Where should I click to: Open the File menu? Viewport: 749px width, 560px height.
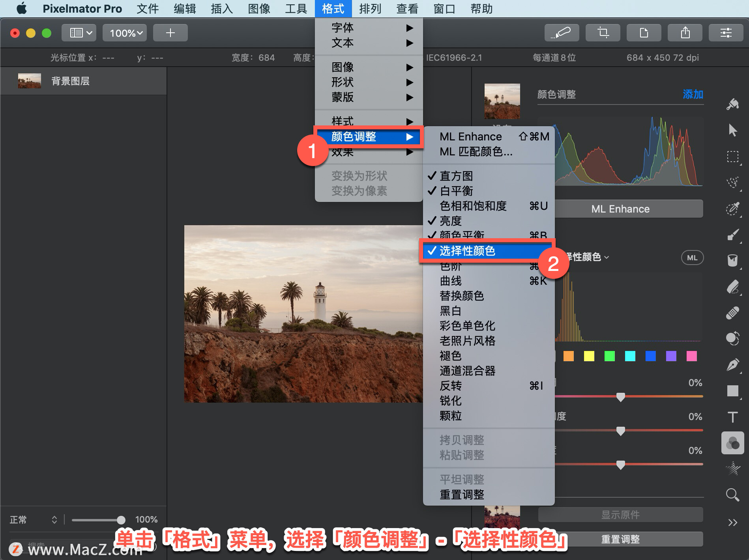click(148, 9)
